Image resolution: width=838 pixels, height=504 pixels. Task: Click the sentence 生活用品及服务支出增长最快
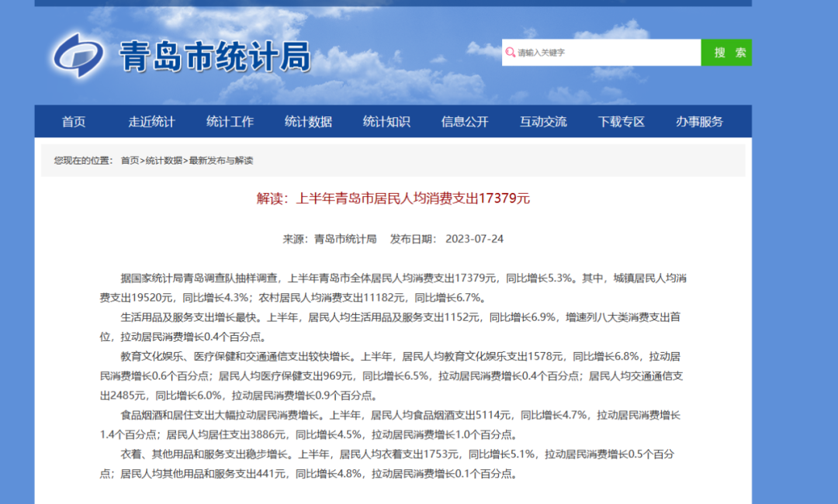click(190, 318)
